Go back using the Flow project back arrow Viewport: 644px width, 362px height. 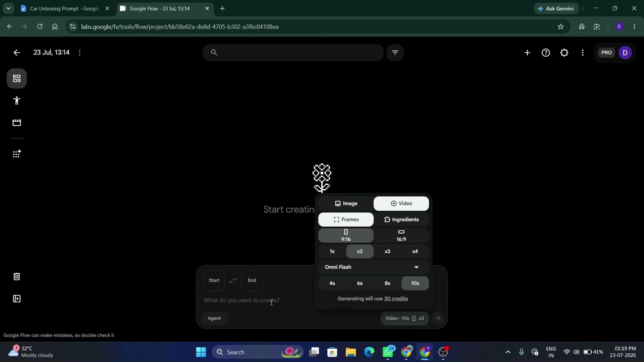pos(16,53)
